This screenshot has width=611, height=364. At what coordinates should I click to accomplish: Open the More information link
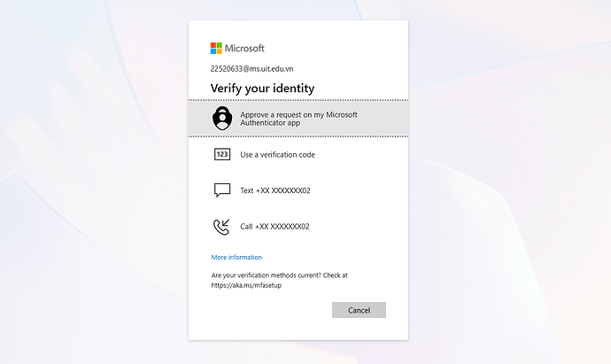236,257
